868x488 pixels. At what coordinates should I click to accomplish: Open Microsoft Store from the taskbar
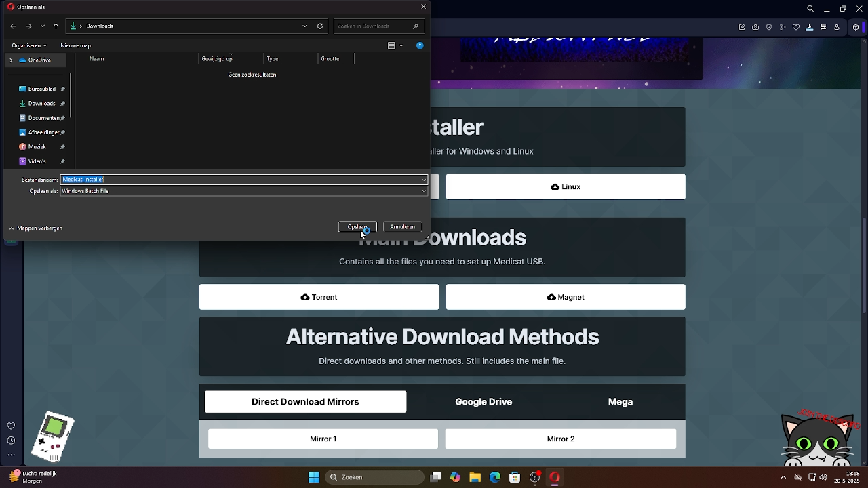[x=515, y=477]
